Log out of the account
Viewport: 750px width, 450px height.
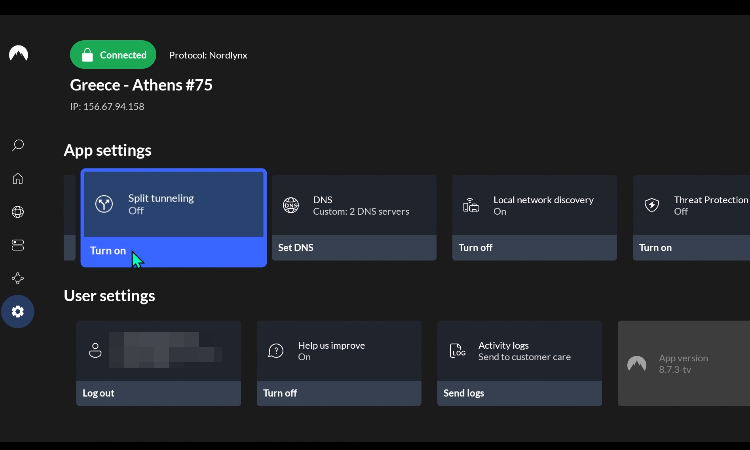coord(158,393)
